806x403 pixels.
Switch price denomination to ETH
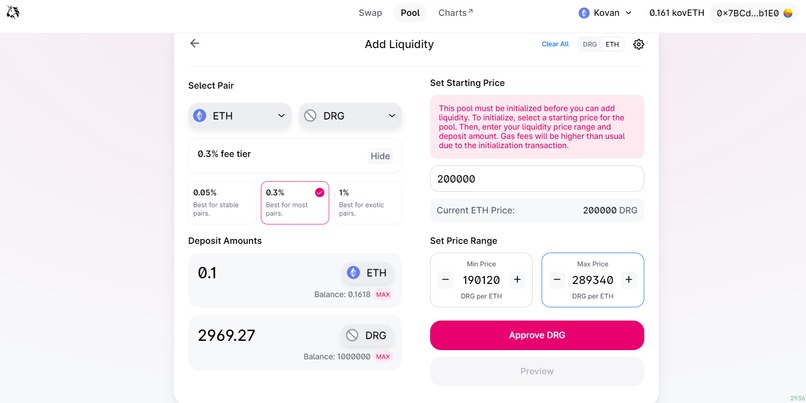click(x=612, y=44)
